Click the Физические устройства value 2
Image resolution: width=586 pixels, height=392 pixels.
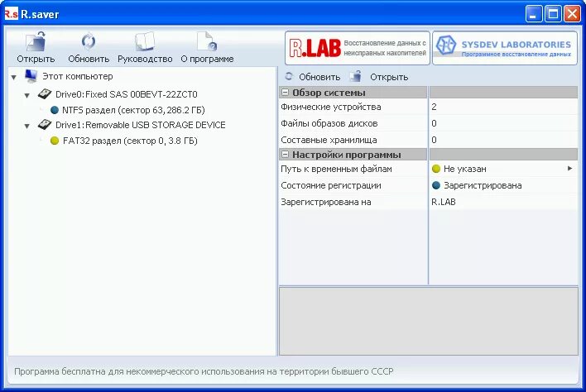(434, 107)
